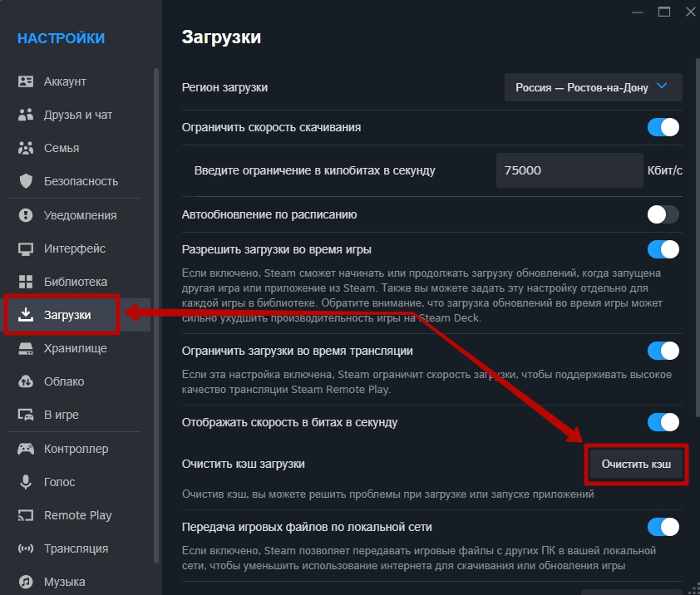
Task: Toggle Ограничить загрузки во время трансляции
Action: (663, 351)
